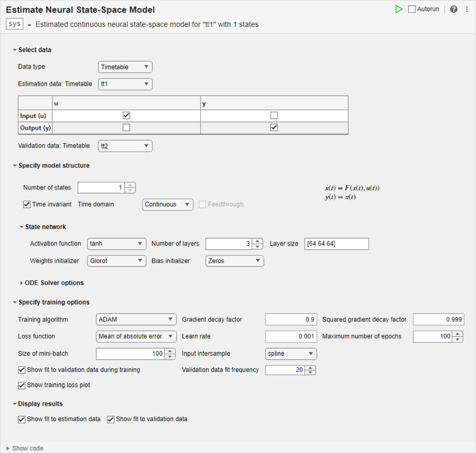The width and height of the screenshot is (476, 453).
Task: Enable the Autorun checkbox
Action: pos(412,9)
